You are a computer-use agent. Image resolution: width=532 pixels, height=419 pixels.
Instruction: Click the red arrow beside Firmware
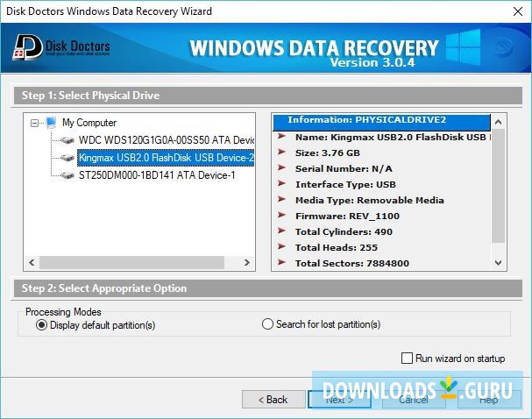pyautogui.click(x=281, y=215)
